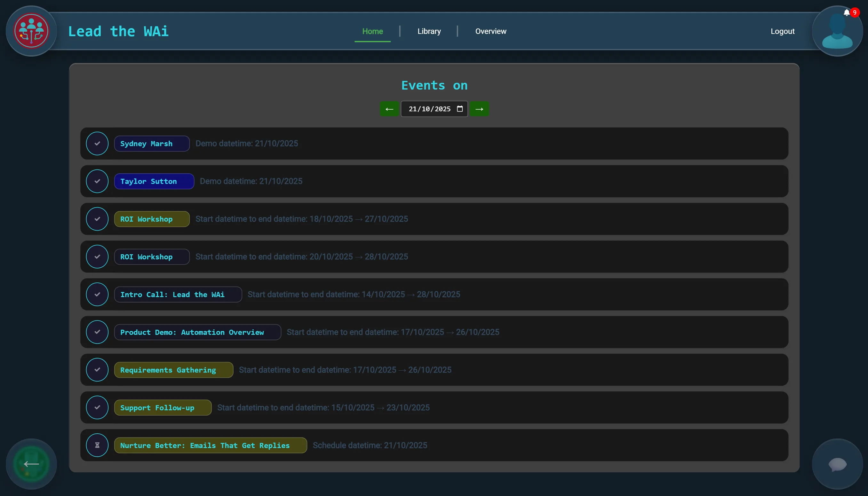Toggle the checkmark for Taylor Sutton
This screenshot has height=496, width=868.
point(97,181)
